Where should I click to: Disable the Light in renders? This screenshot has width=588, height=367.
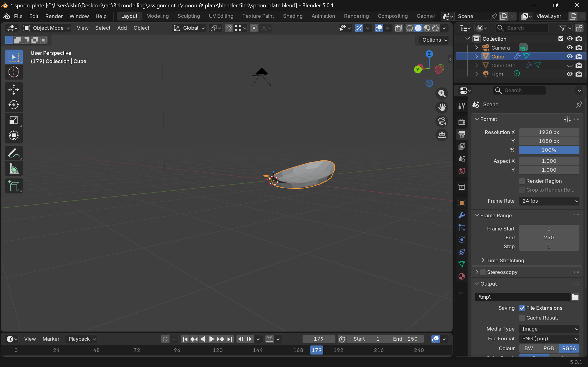[579, 74]
